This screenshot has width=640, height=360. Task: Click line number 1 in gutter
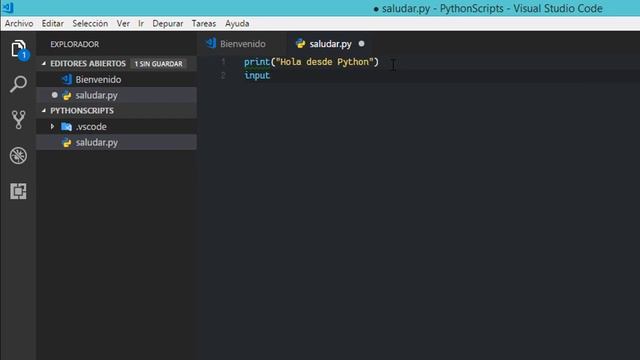coord(223,62)
